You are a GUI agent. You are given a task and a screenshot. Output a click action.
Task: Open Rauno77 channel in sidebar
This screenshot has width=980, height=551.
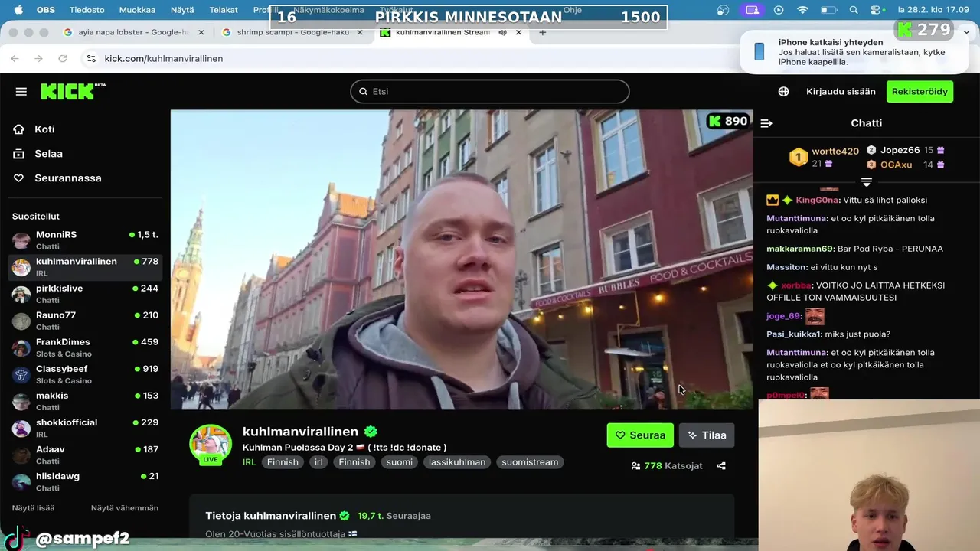tap(85, 321)
